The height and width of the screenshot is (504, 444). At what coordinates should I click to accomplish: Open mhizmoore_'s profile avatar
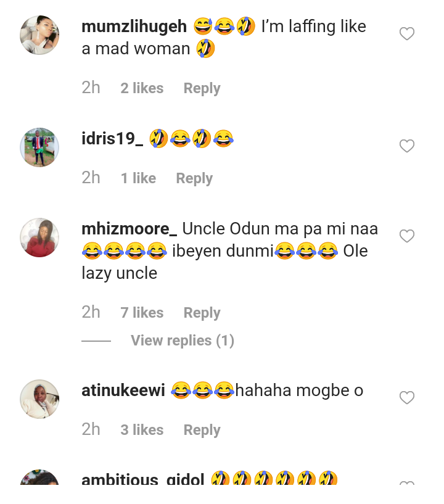point(39,238)
